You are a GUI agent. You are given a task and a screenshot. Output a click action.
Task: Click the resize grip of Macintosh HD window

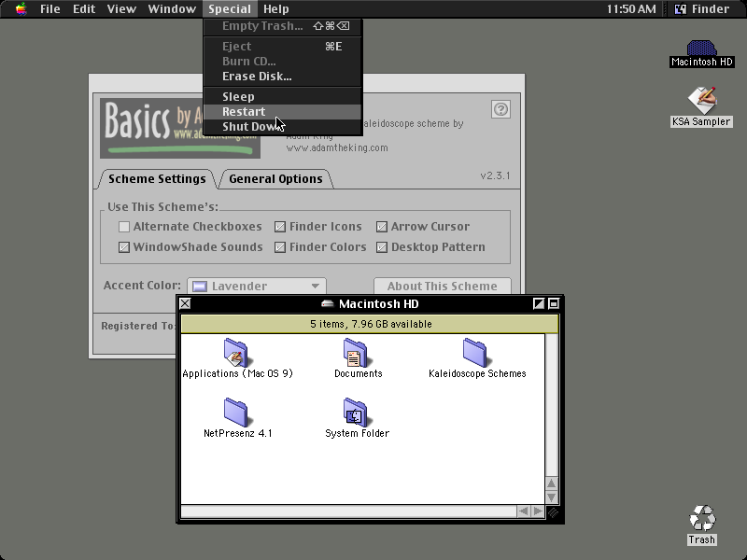[x=553, y=511]
